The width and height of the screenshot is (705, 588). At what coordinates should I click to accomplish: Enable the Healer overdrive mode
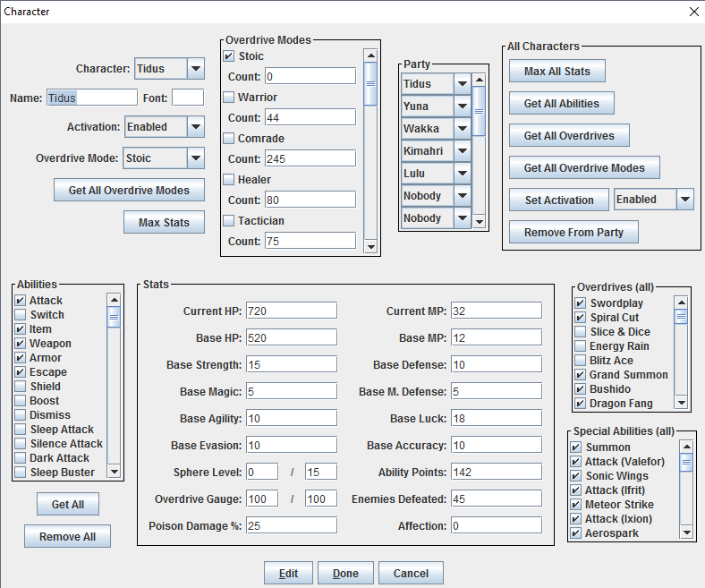(x=229, y=180)
